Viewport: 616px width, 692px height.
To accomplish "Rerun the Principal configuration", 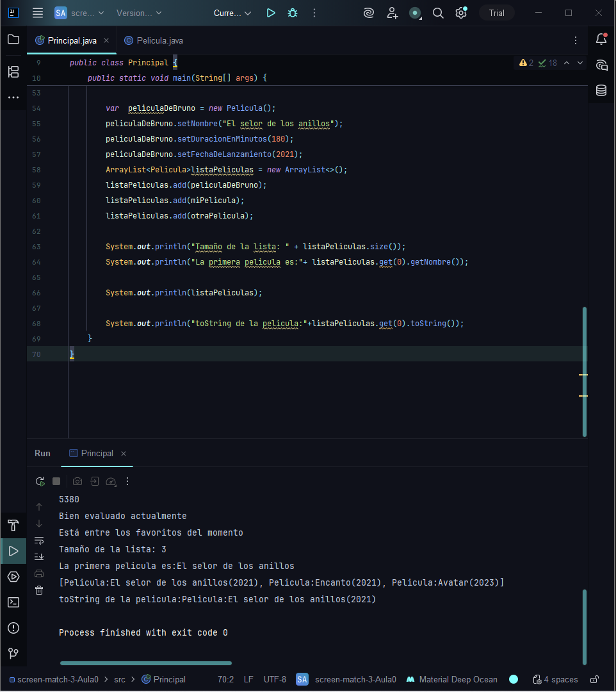I will (x=40, y=481).
